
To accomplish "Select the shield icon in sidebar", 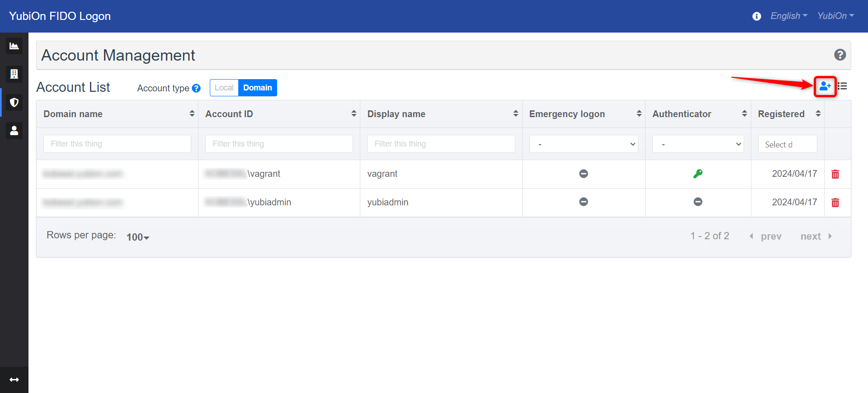I will coord(14,102).
